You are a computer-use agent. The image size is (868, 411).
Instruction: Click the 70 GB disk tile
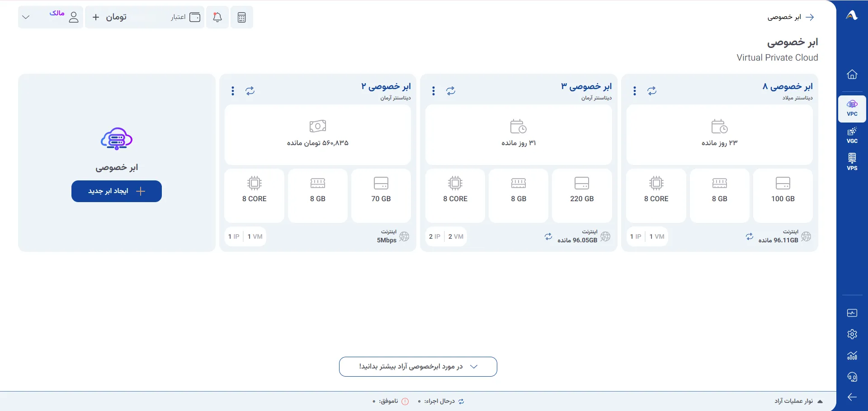click(x=381, y=195)
